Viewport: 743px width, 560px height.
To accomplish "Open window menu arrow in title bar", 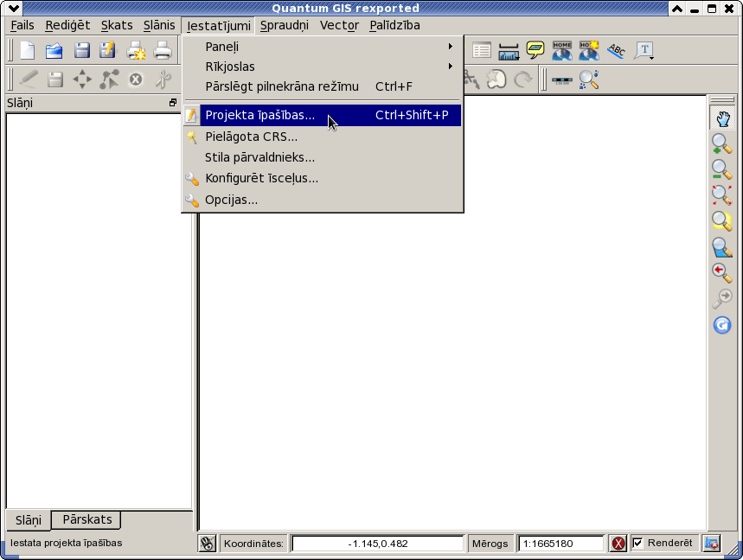I will [14, 8].
